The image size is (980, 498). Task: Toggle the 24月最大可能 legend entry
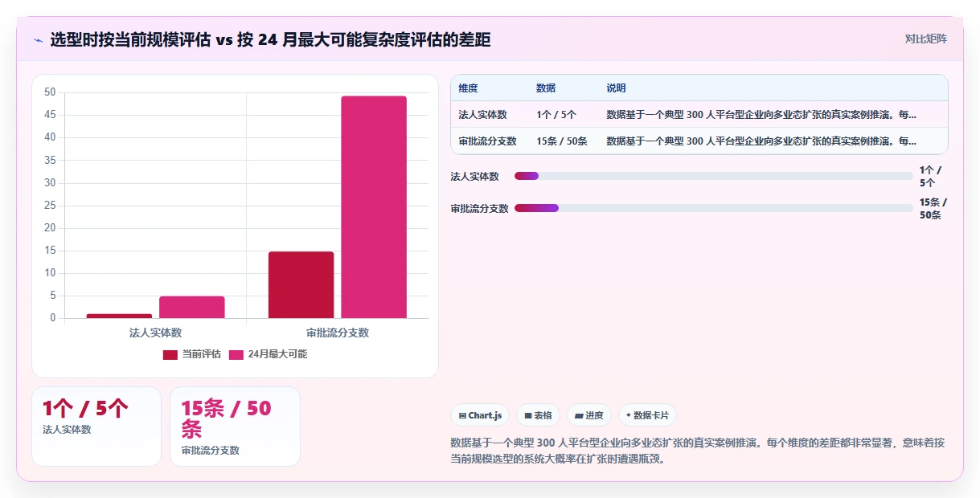point(268,354)
